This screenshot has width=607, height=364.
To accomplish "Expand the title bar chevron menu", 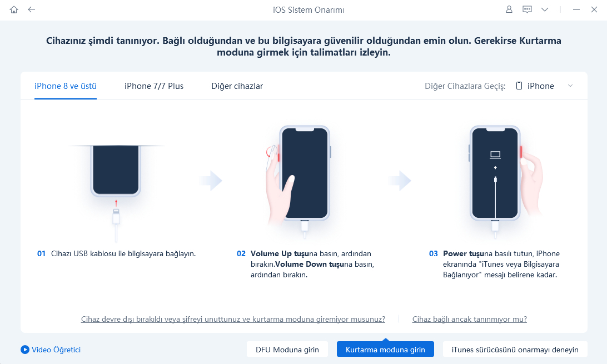I will click(545, 9).
